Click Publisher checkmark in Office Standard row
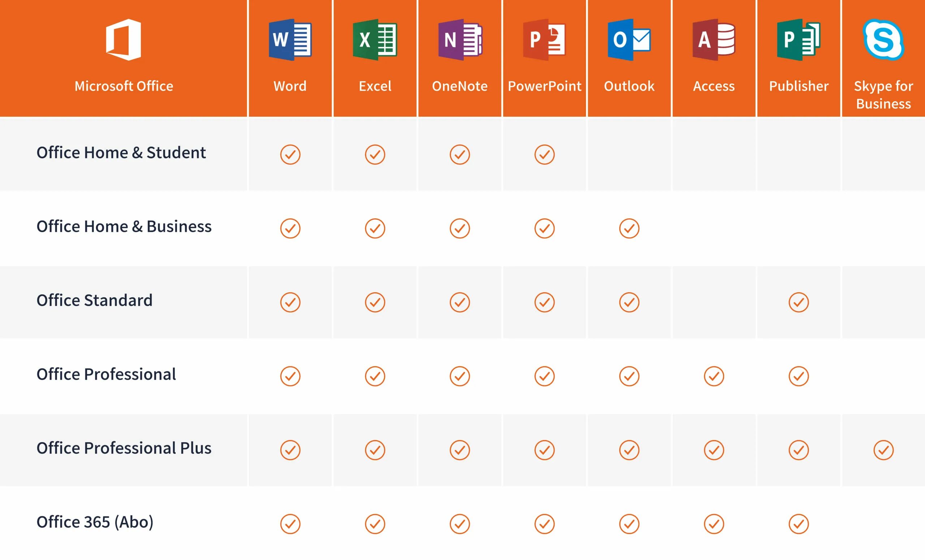This screenshot has height=560, width=925. pyautogui.click(x=799, y=302)
